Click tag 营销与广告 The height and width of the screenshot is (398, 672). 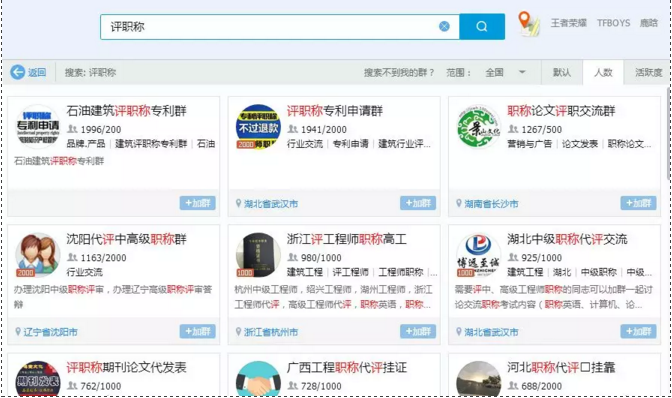530,144
